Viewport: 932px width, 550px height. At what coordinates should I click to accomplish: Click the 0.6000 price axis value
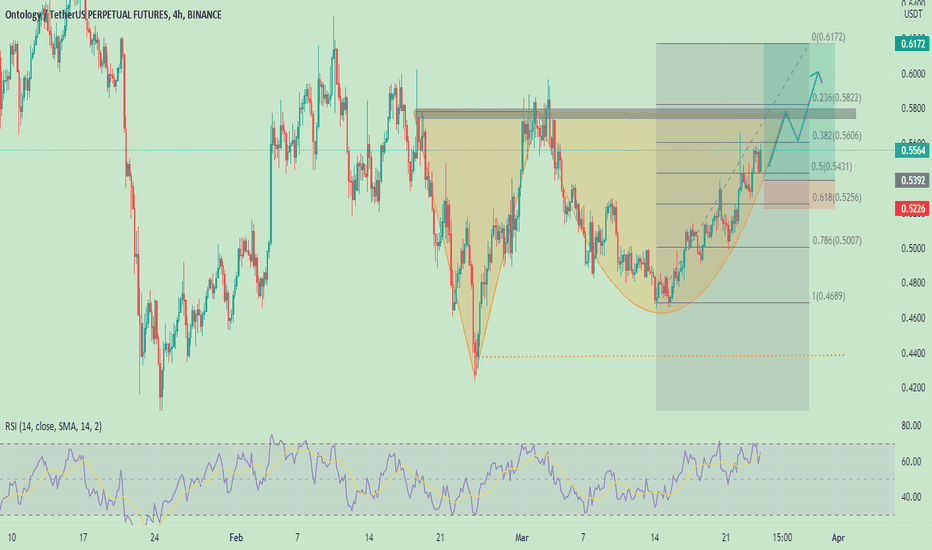tap(913, 74)
